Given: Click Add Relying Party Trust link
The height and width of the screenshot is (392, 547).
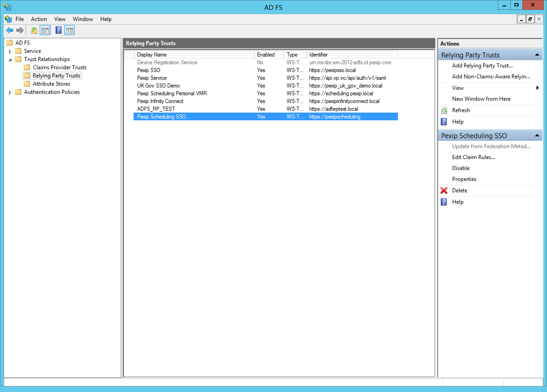Looking at the screenshot, I should 482,66.
